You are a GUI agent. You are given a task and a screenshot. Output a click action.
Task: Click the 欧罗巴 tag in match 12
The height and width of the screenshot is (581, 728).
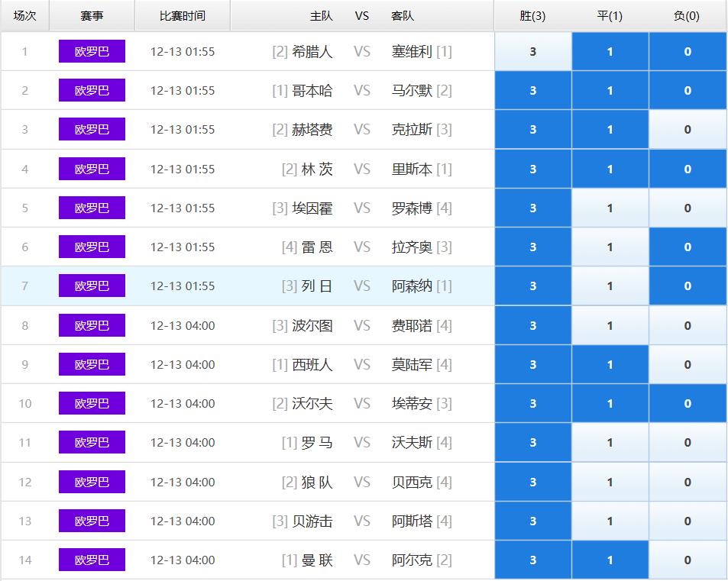pyautogui.click(x=92, y=482)
